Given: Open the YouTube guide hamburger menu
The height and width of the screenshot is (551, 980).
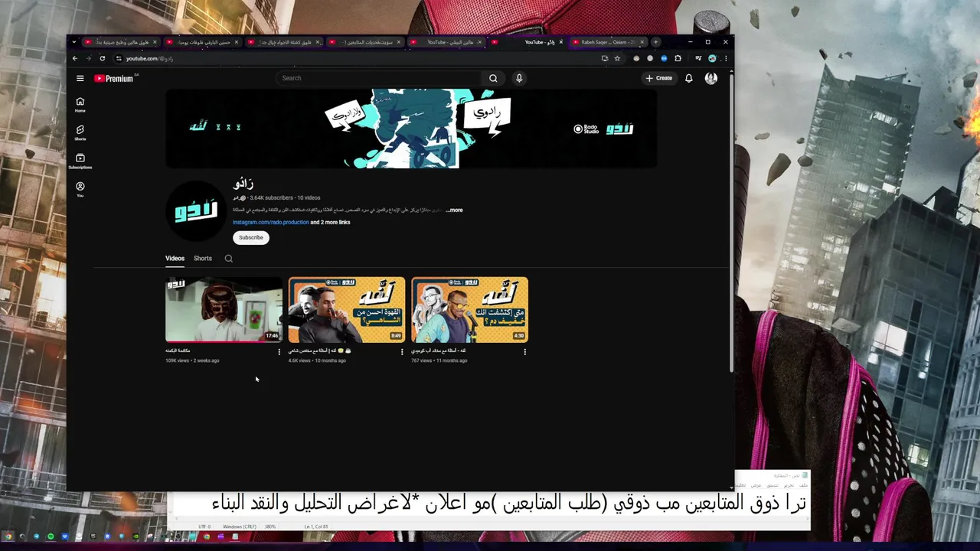Looking at the screenshot, I should point(80,78).
